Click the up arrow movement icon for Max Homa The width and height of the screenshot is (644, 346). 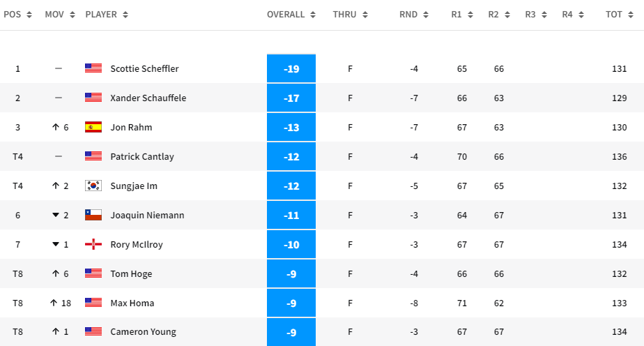(54, 303)
